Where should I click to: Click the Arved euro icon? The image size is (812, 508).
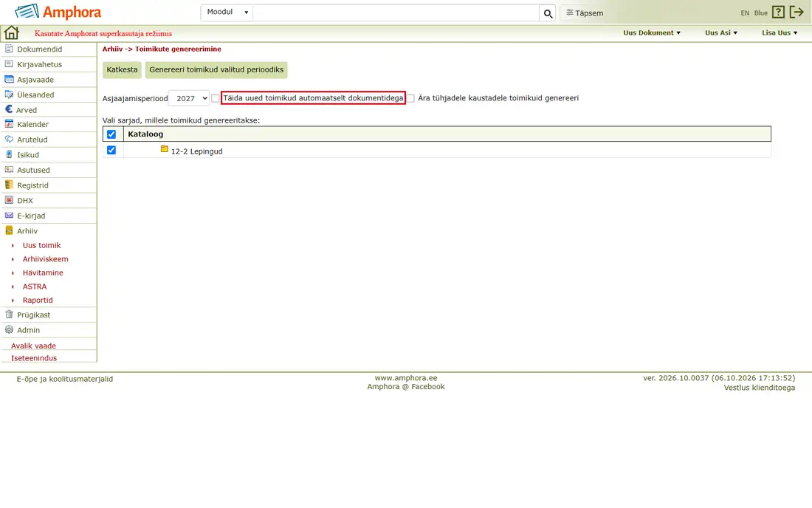9,109
